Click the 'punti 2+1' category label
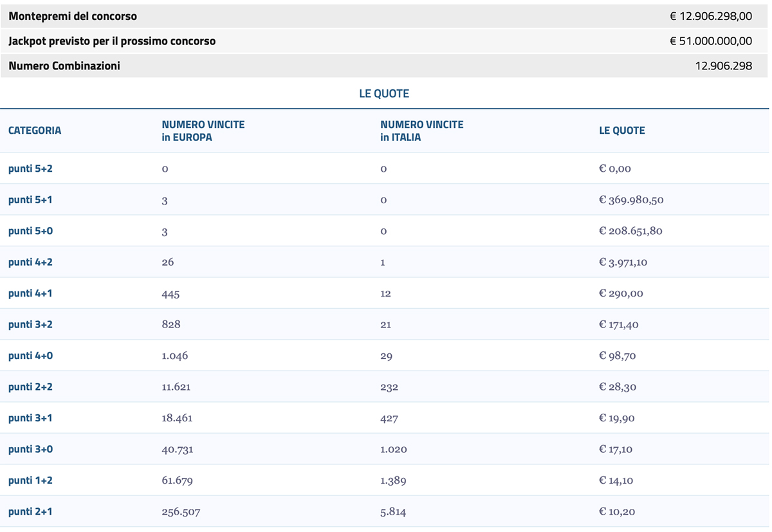The width and height of the screenshot is (772, 532). tap(30, 512)
